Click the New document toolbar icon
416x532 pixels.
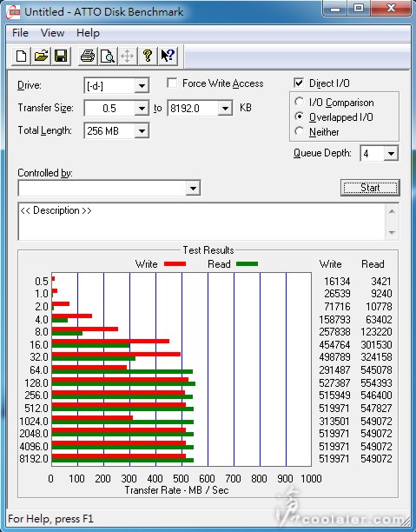[x=22, y=56]
